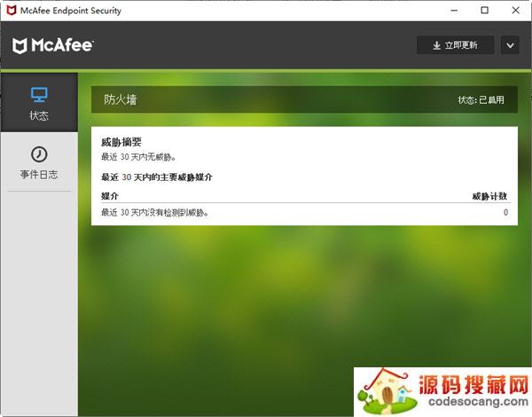Open the 事件日志 clock icon
Image resolution: width=532 pixels, height=417 pixels.
click(39, 154)
